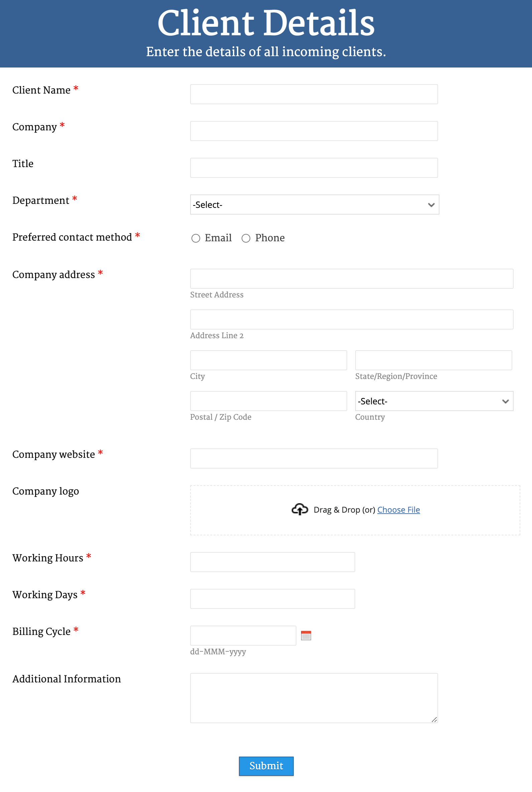The width and height of the screenshot is (532, 792).
Task: Click into the Company input field
Action: pyautogui.click(x=313, y=131)
